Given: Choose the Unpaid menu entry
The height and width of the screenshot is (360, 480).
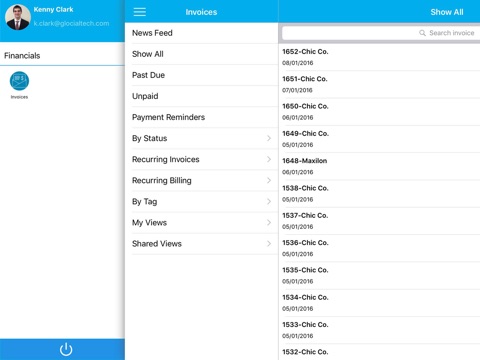Looking at the screenshot, I should tap(202, 96).
